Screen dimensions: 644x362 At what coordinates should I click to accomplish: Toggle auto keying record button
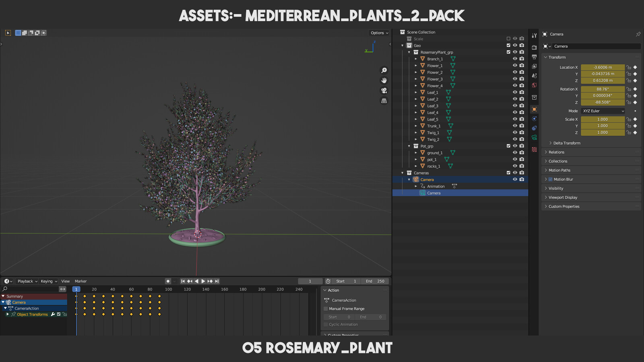[x=168, y=281]
